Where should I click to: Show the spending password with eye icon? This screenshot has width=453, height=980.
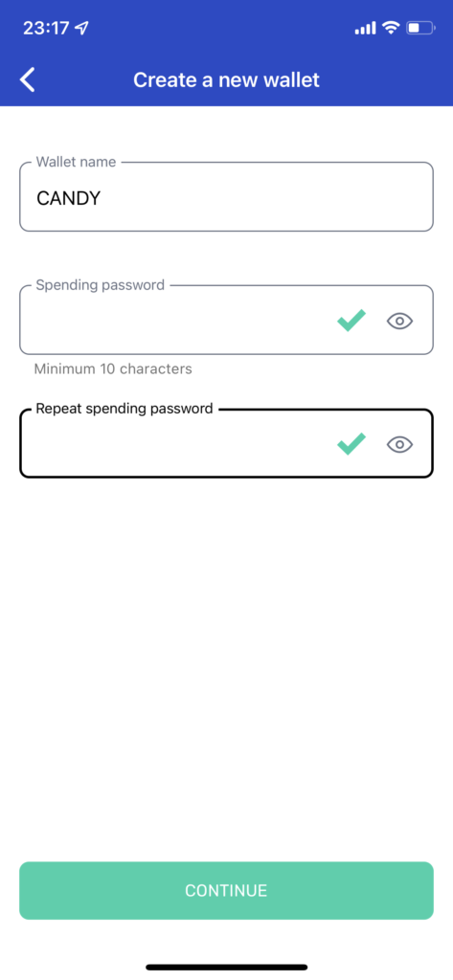click(x=399, y=322)
